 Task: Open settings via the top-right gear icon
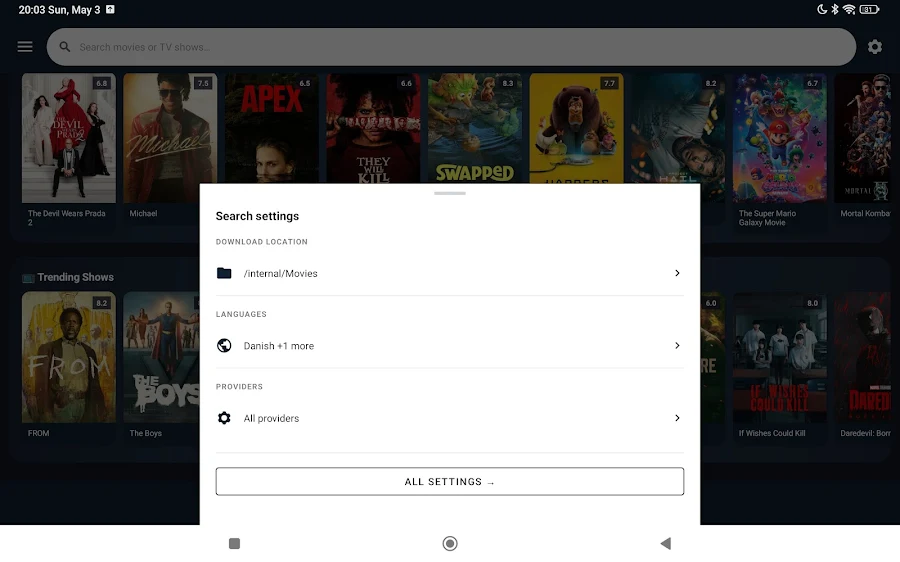874,46
